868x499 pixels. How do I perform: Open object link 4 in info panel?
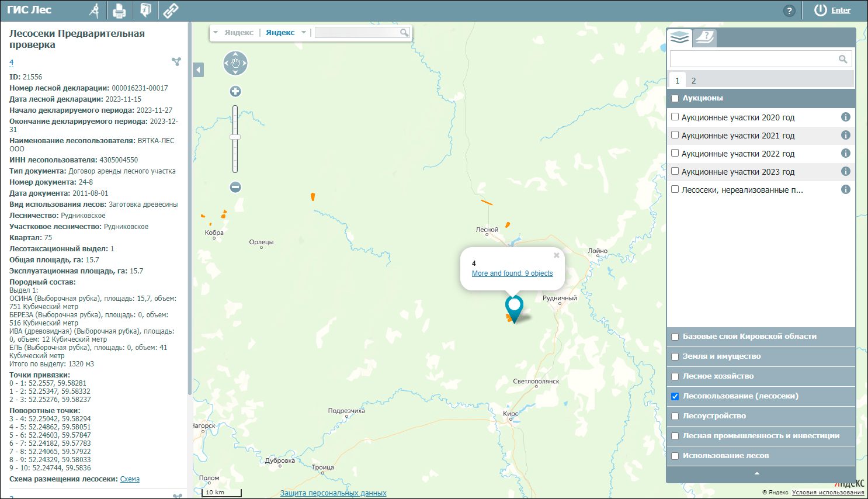tap(12, 62)
